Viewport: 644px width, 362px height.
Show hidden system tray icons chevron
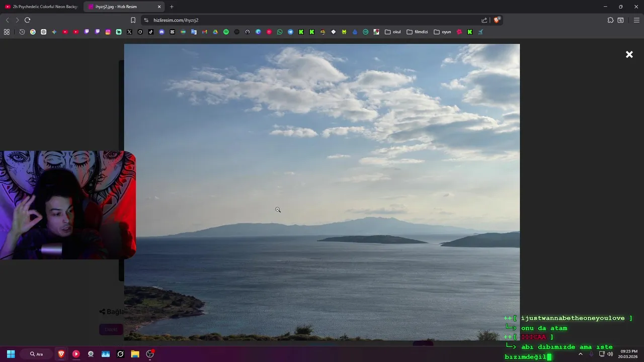(x=580, y=354)
